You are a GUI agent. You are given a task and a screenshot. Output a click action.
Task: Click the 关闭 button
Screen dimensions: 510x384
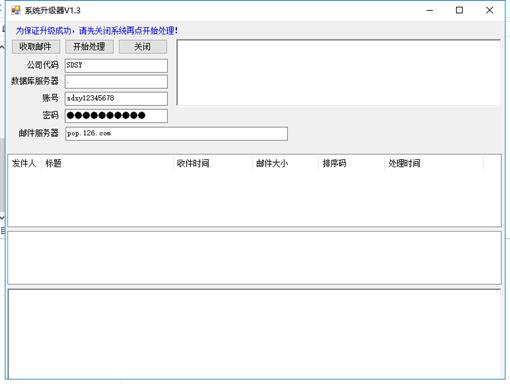(x=143, y=47)
